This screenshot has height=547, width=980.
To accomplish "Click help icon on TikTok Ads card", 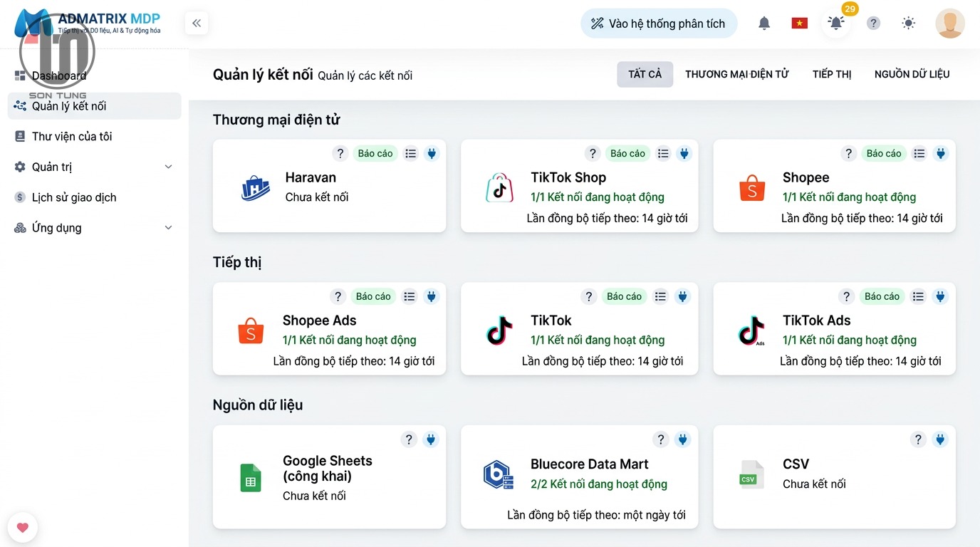I will [x=846, y=296].
